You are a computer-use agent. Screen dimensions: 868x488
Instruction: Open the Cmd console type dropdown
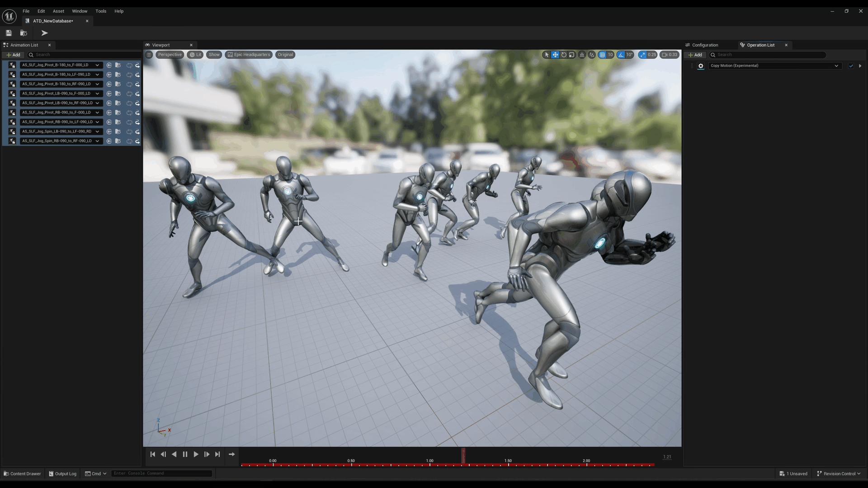96,474
